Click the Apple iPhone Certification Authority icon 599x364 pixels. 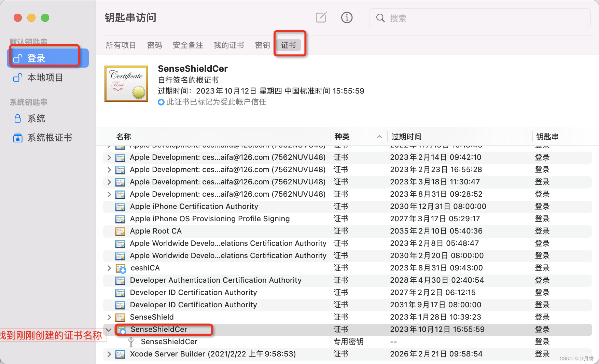click(120, 207)
